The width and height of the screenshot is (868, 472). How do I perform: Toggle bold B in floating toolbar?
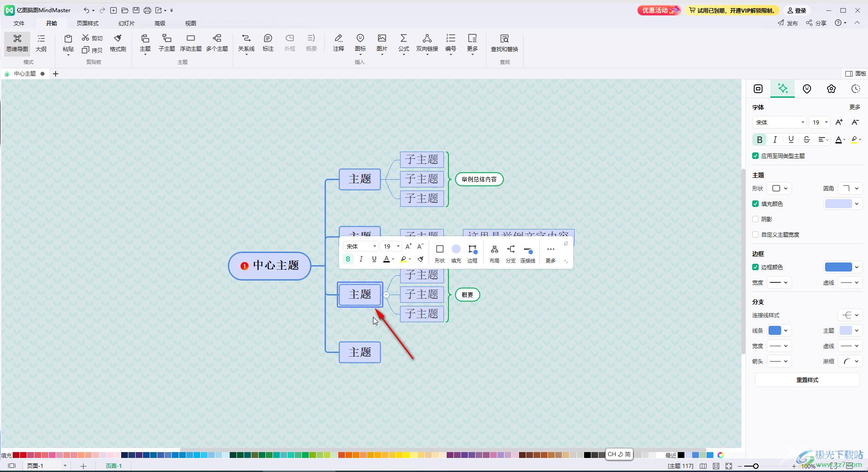click(348, 259)
